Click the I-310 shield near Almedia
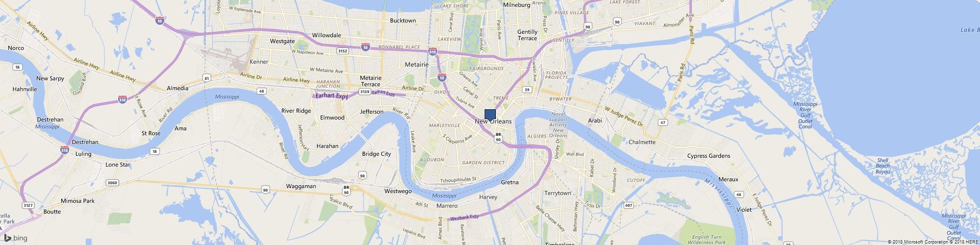 pyautogui.click(x=122, y=99)
